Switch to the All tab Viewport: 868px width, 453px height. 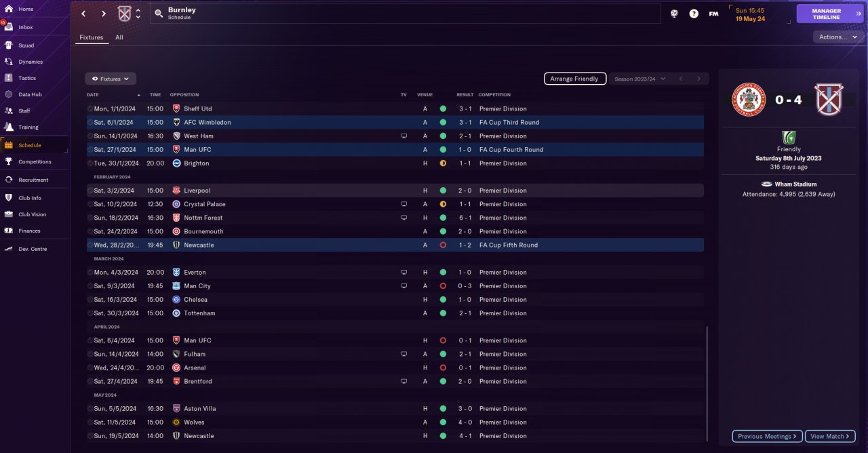119,37
